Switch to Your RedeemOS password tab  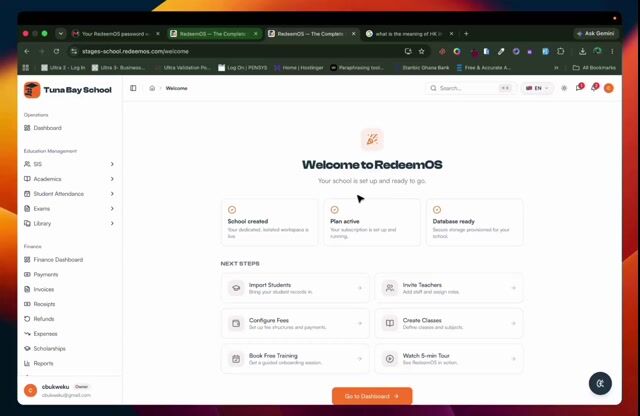[116, 34]
